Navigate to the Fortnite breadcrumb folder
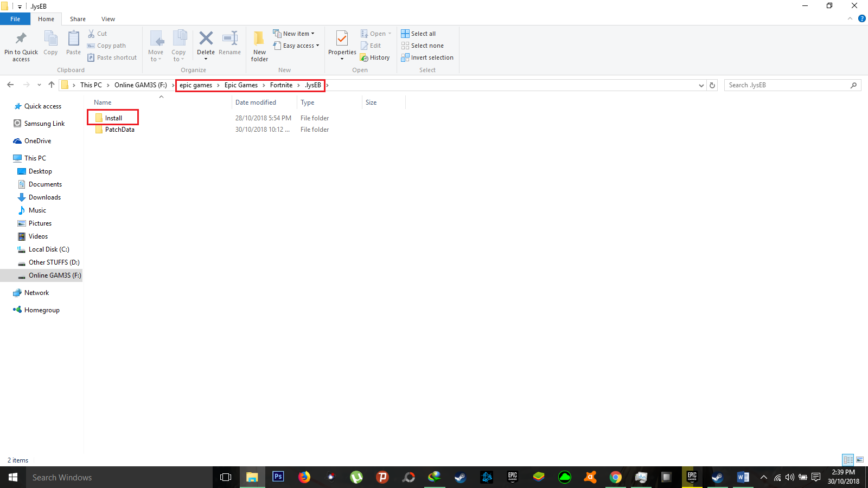868x488 pixels. tap(282, 85)
